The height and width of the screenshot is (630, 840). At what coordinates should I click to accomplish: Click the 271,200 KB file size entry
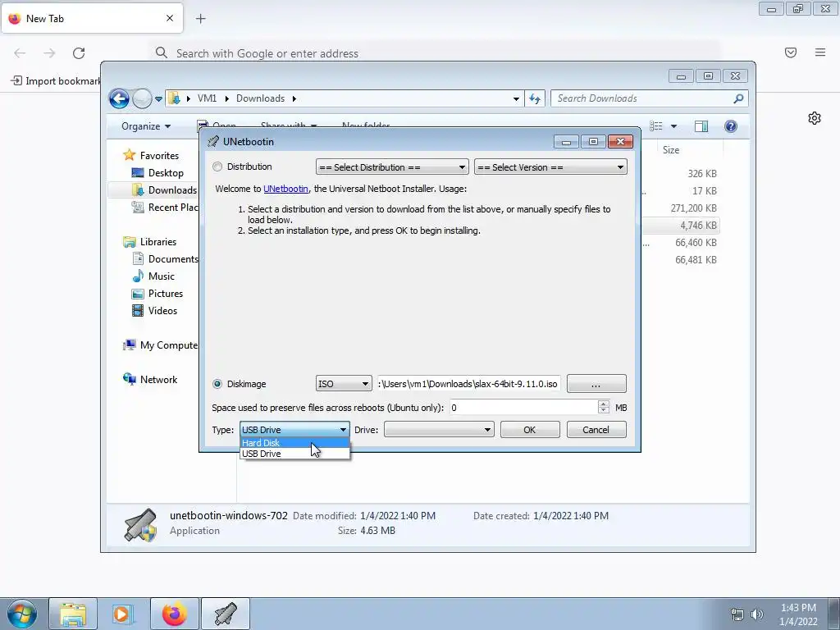click(693, 208)
